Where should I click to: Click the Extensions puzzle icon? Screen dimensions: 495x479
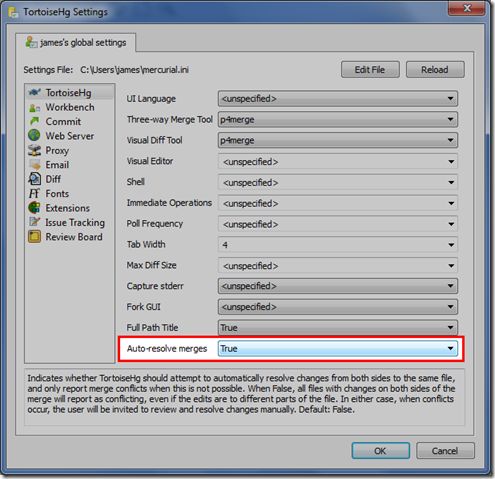tap(34, 208)
